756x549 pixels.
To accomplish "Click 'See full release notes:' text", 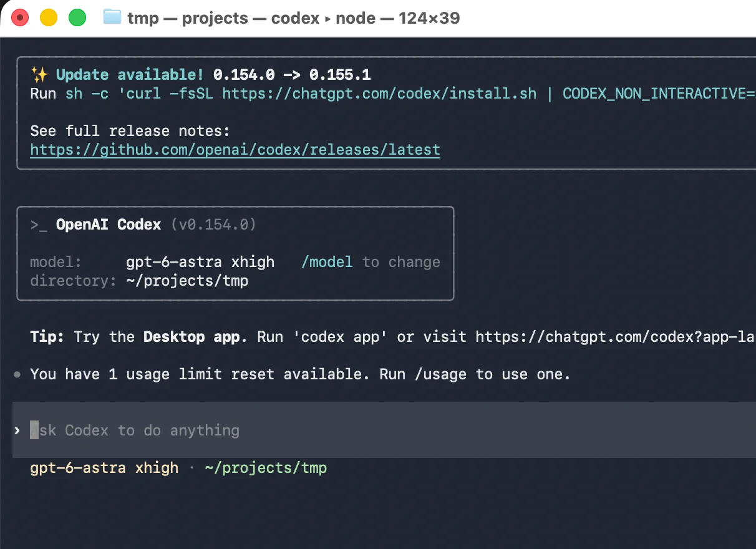I will (130, 131).
